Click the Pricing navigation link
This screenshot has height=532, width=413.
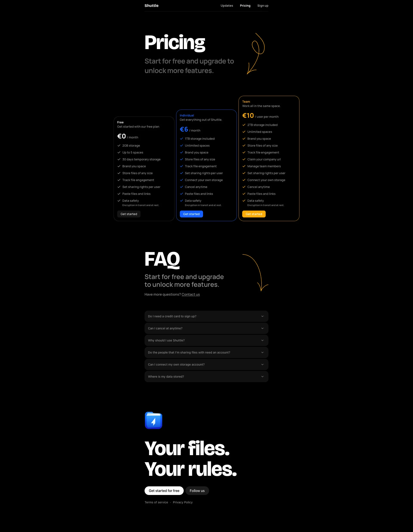[245, 6]
